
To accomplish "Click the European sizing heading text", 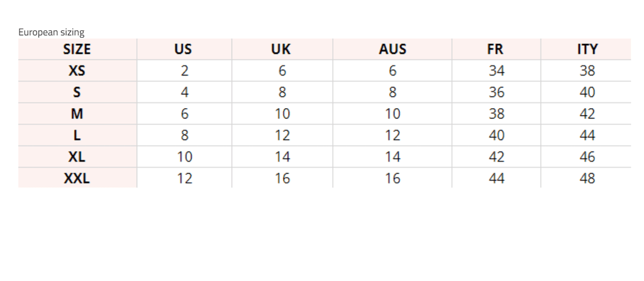I will [x=52, y=32].
